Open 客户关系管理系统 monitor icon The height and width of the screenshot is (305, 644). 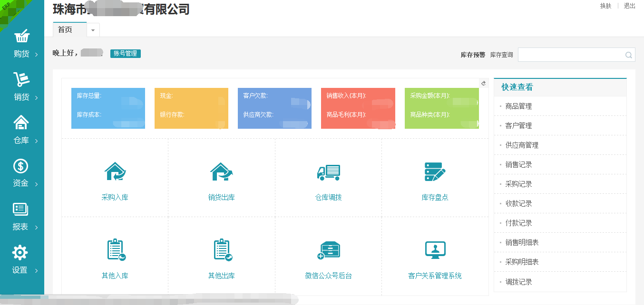click(435, 250)
